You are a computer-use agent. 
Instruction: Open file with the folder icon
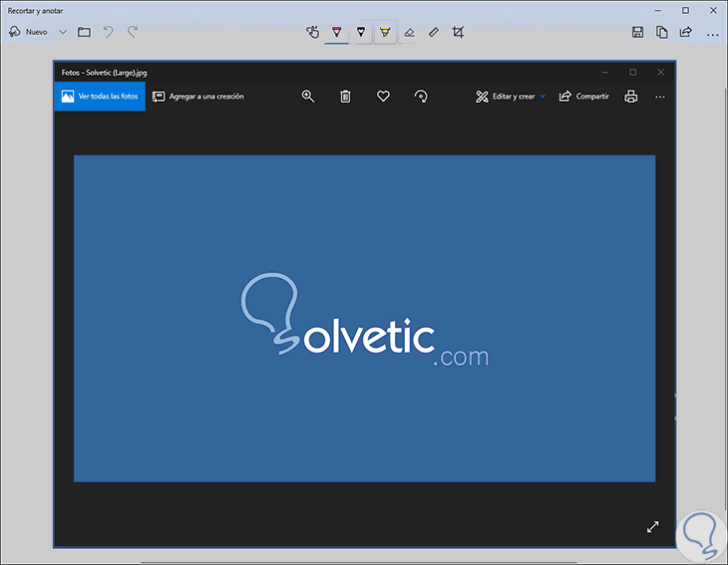pos(84,32)
